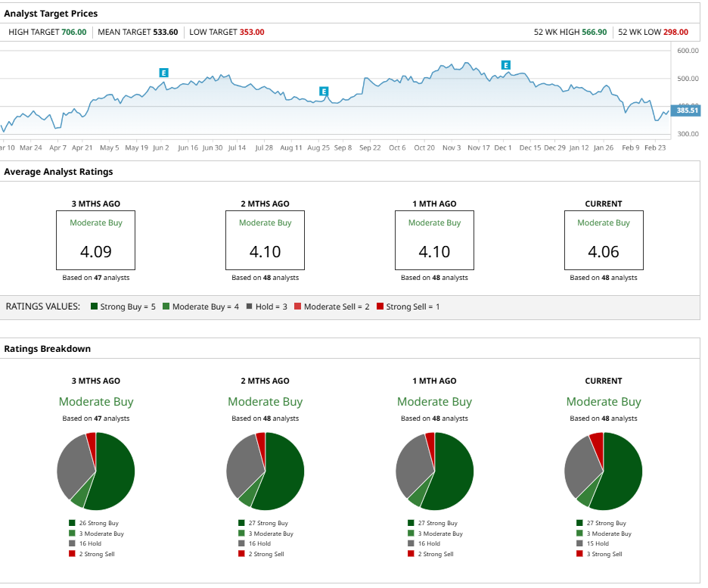Click the Moderate Sell = 2 swatch in Ratings Values

(298, 306)
